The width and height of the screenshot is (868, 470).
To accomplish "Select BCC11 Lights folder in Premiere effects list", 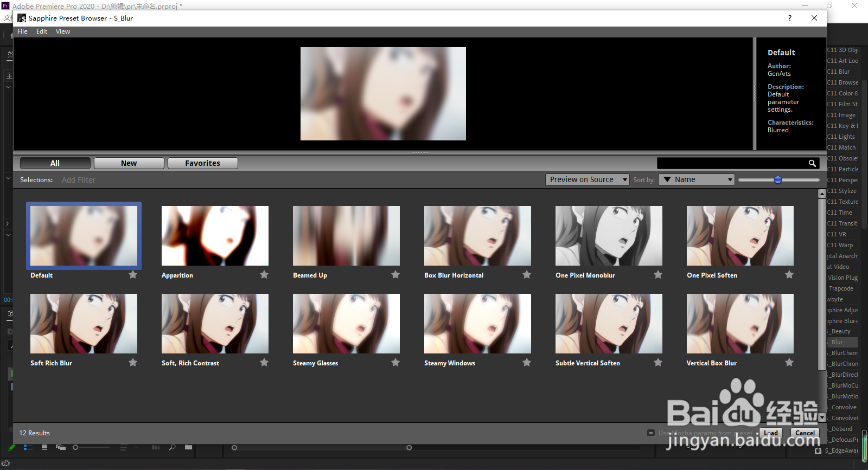I will tap(842, 137).
